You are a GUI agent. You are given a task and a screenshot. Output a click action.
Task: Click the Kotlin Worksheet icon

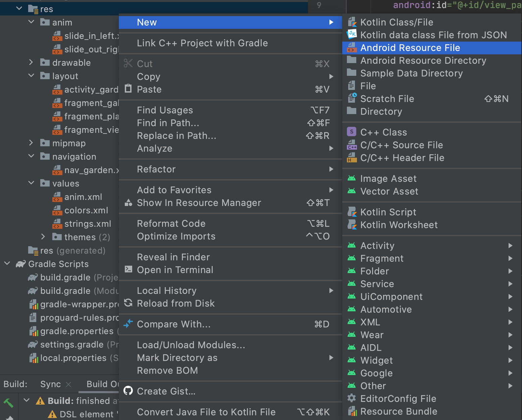(x=352, y=225)
